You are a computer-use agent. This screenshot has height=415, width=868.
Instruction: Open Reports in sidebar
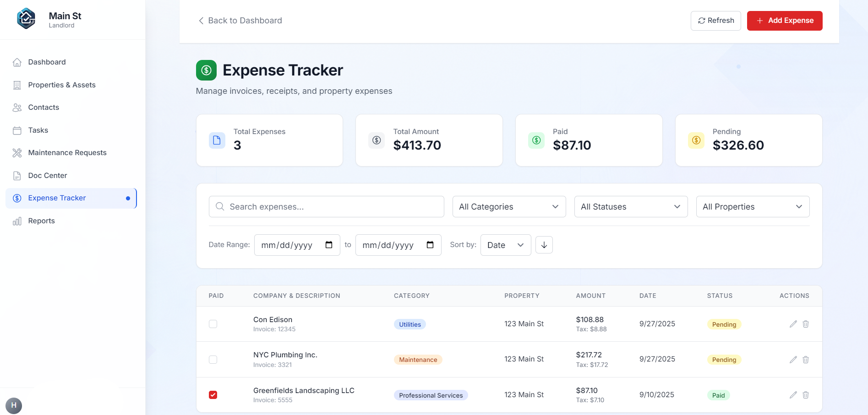[71, 221]
